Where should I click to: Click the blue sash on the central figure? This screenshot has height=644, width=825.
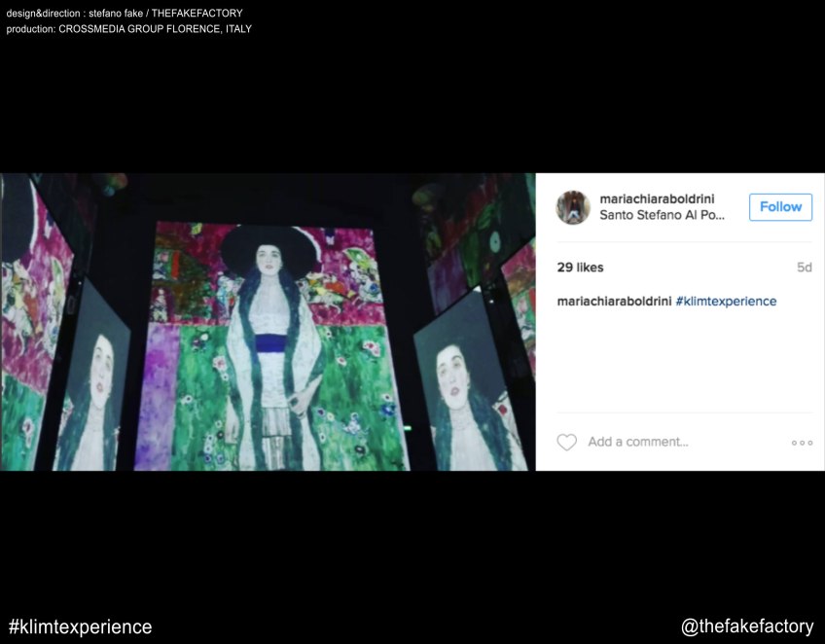(x=271, y=343)
